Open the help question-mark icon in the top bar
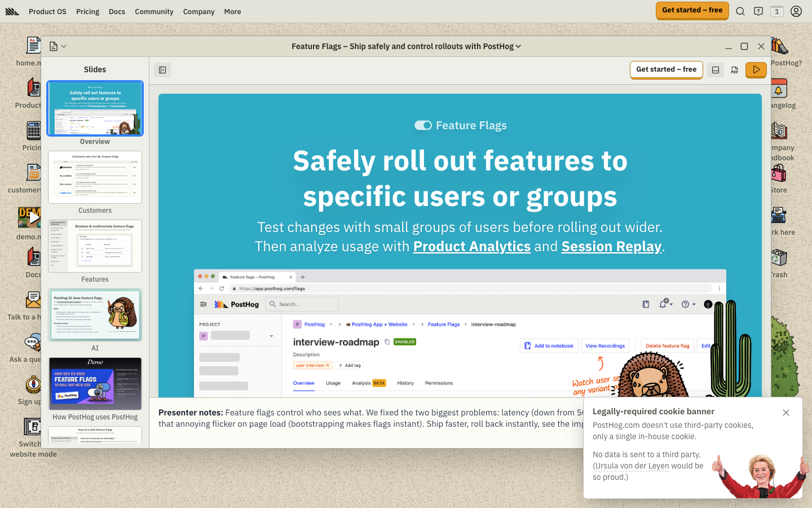The width and height of the screenshot is (812, 508). pyautogui.click(x=758, y=11)
